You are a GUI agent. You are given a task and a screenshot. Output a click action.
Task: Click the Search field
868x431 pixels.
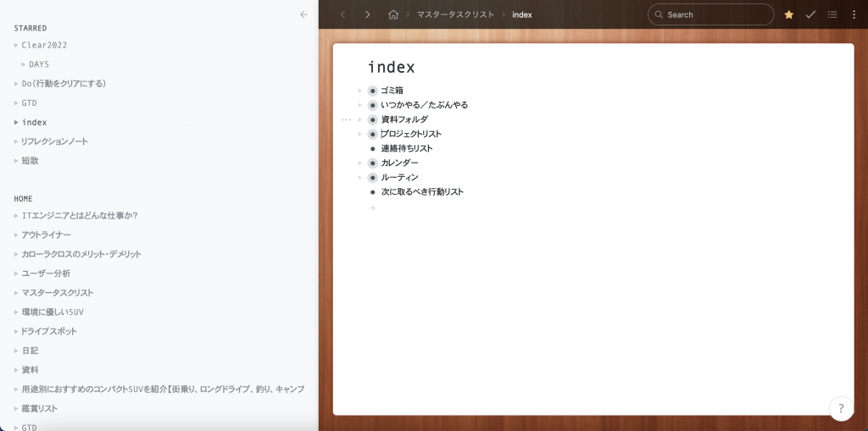pos(711,15)
